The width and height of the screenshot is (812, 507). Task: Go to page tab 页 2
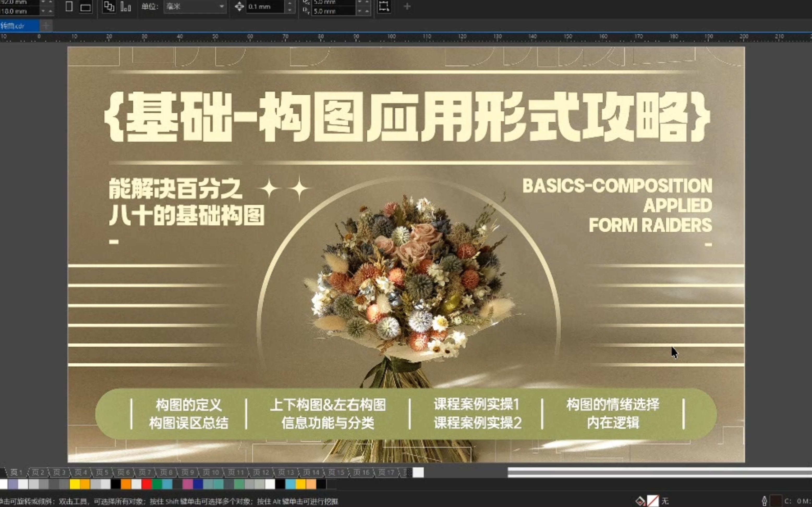pos(38,472)
